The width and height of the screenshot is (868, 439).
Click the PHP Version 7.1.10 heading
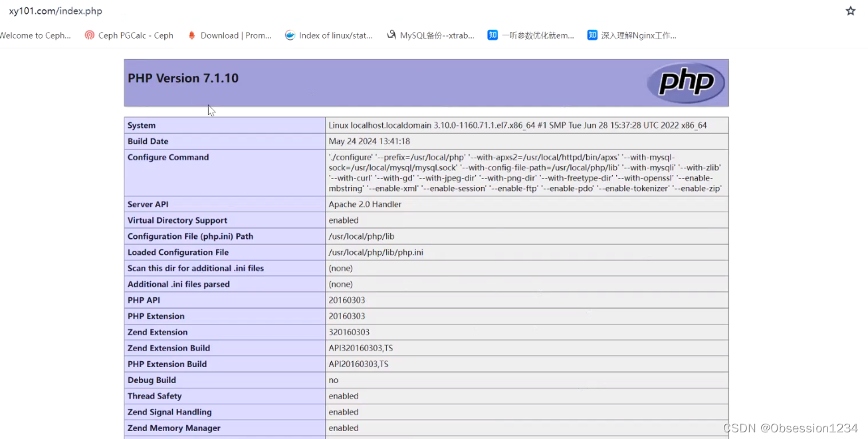pyautogui.click(x=183, y=78)
